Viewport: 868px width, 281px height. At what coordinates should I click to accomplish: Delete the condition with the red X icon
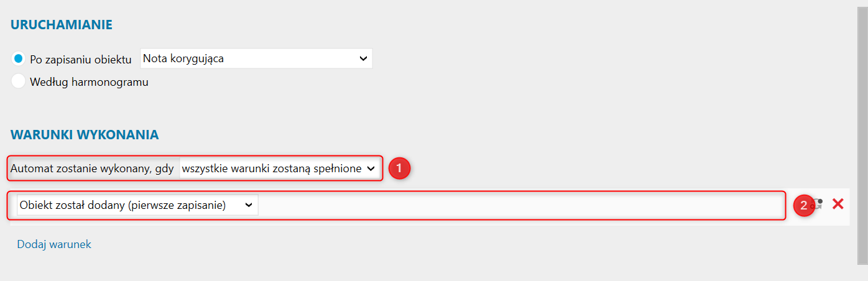tap(838, 204)
